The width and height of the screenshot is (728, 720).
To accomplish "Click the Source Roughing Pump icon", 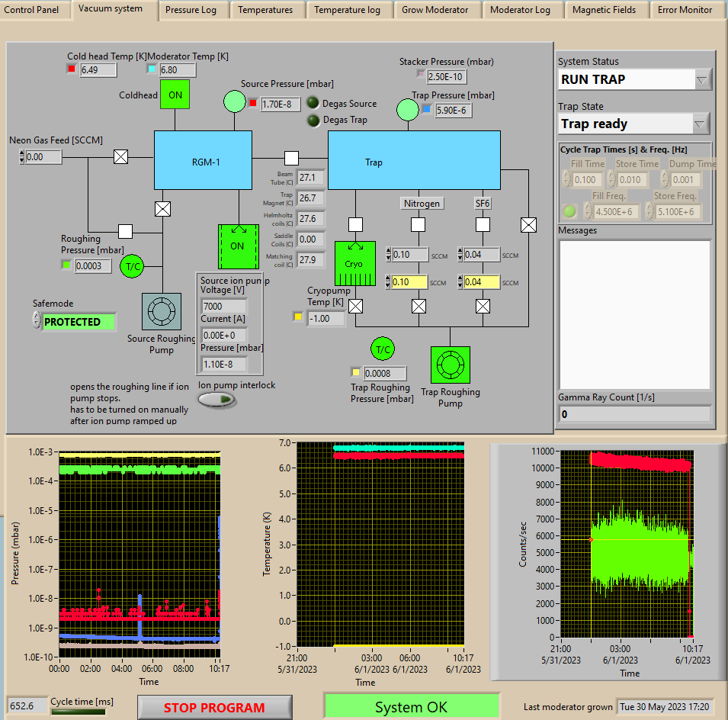I will [x=161, y=312].
